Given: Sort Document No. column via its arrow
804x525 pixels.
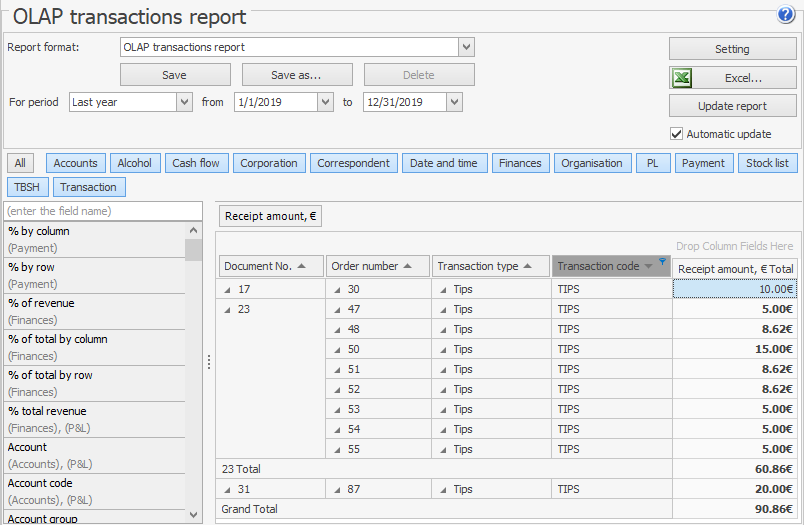Looking at the screenshot, I should click(x=303, y=266).
